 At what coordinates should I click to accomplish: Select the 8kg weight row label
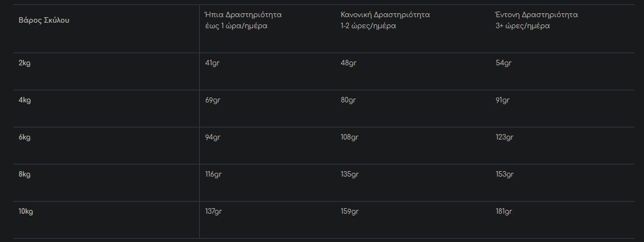click(24, 174)
